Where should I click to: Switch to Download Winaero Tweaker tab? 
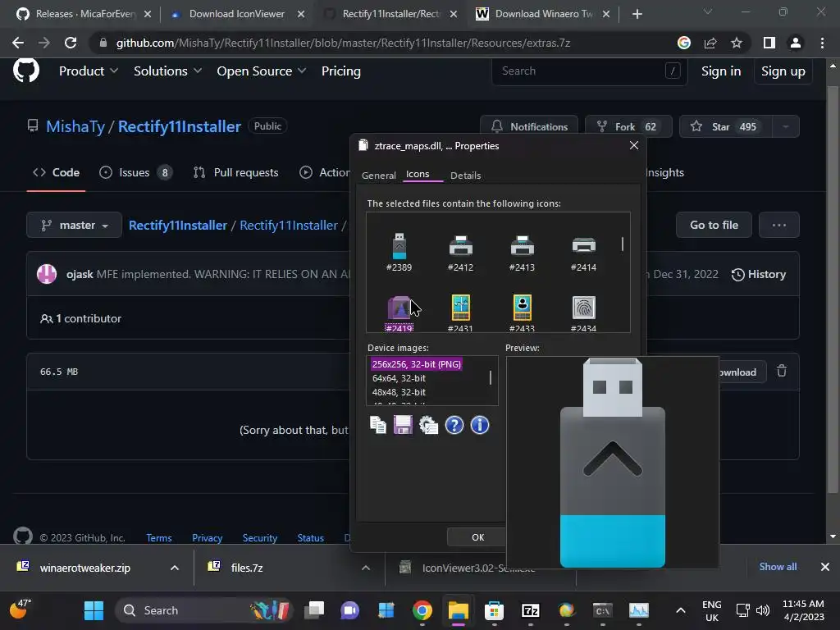544,14
